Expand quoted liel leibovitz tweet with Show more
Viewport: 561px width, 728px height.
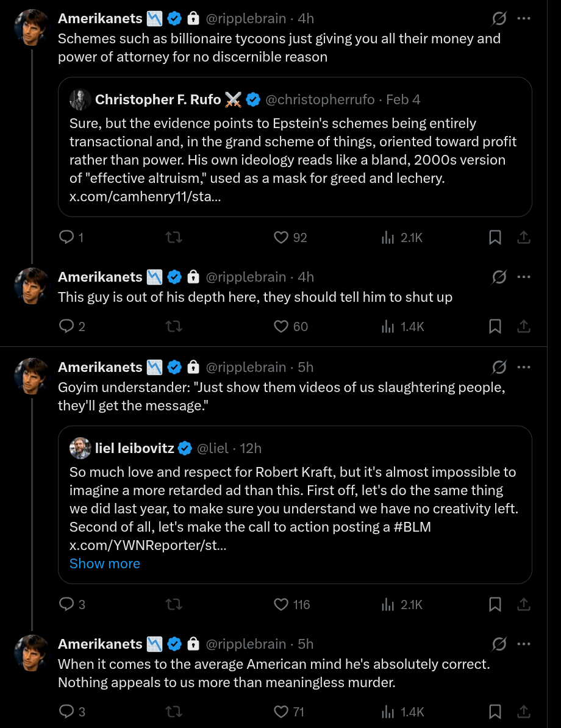coord(105,563)
